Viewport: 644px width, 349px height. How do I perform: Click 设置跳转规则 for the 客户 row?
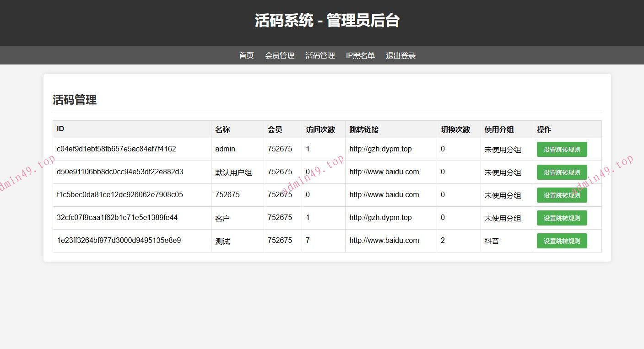click(x=562, y=218)
